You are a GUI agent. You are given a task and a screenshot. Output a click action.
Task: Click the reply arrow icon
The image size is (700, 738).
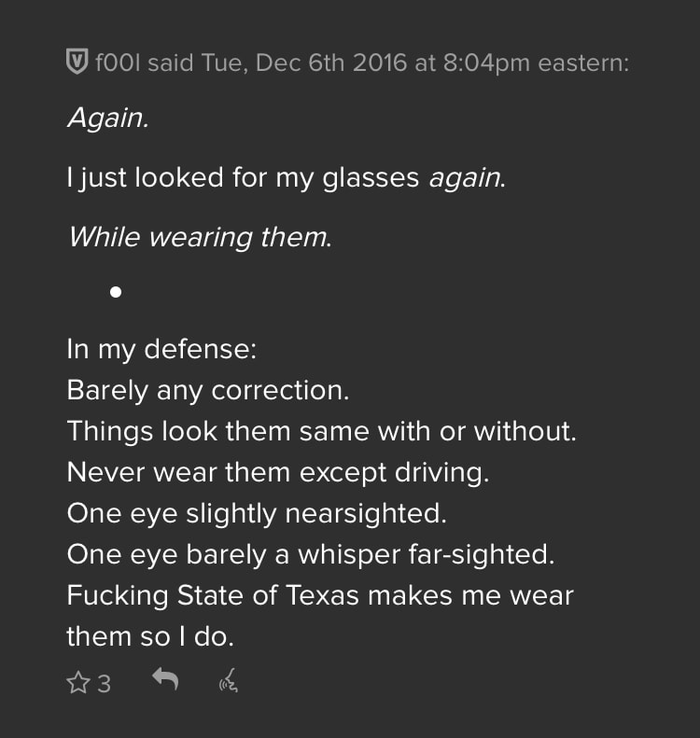(x=165, y=681)
